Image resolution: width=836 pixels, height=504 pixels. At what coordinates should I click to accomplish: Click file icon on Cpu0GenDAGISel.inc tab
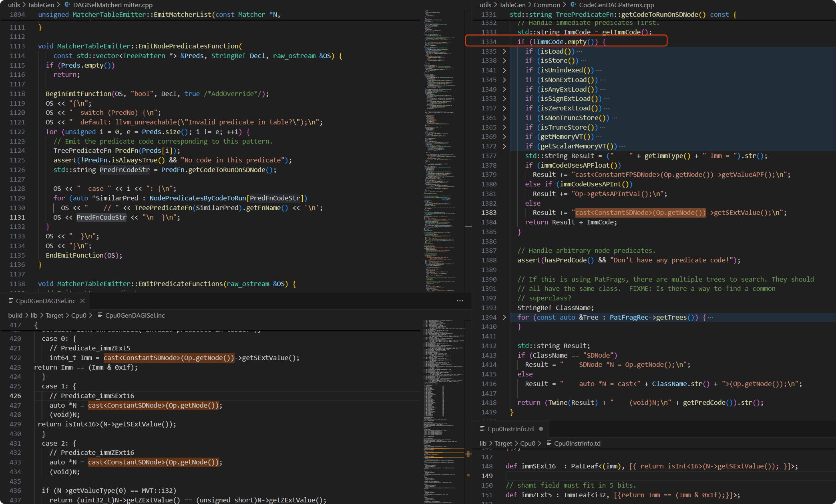pyautogui.click(x=11, y=301)
